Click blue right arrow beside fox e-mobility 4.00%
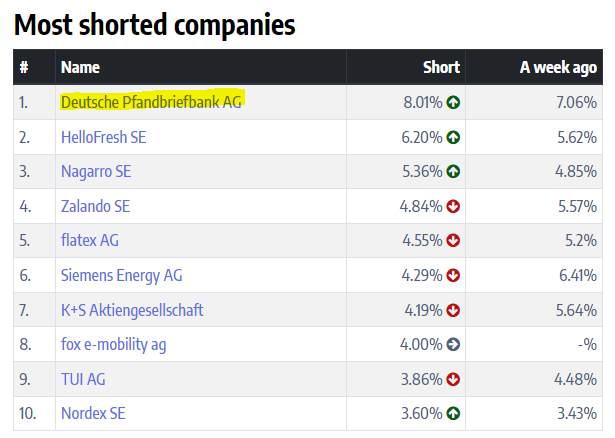615x438 pixels. point(454,344)
